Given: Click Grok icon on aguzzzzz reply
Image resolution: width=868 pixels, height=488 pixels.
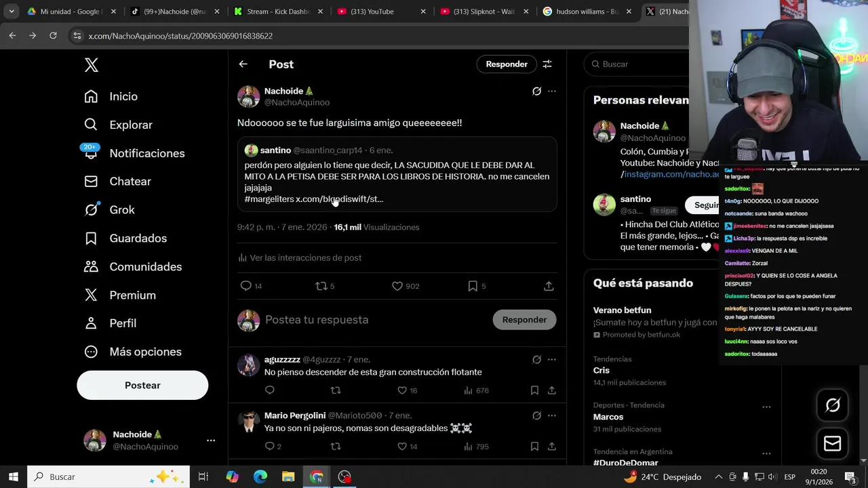Looking at the screenshot, I should (536, 359).
